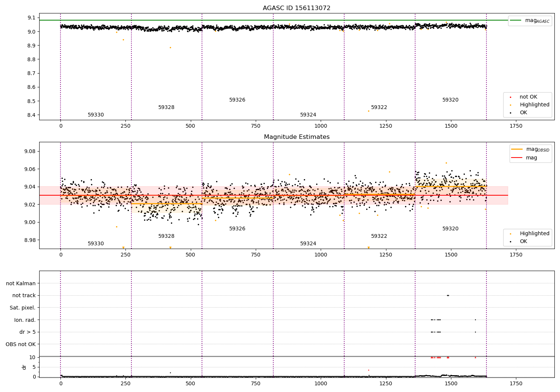Viewport: 560px width, 392px height.
Task: Click the red mag legend line sample
Action: click(x=517, y=158)
